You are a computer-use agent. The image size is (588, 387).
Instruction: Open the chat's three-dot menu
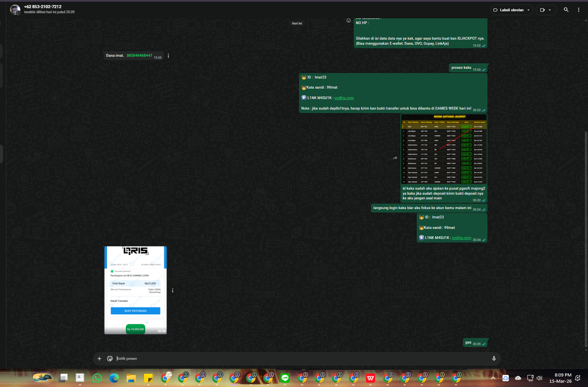coord(579,10)
